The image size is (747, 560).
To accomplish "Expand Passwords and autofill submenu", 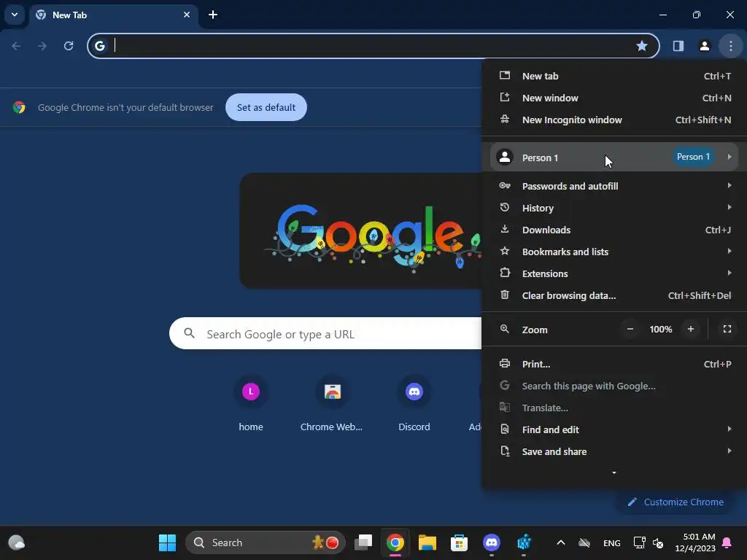I will (x=614, y=186).
